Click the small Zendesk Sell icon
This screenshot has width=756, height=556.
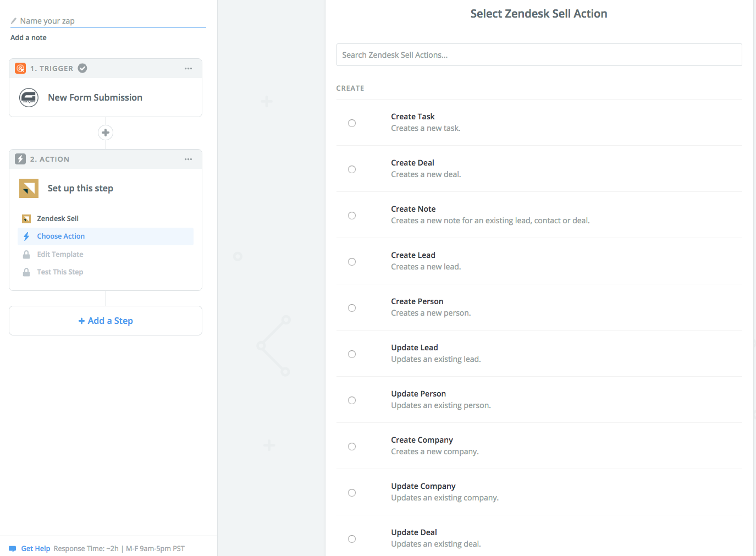click(26, 219)
